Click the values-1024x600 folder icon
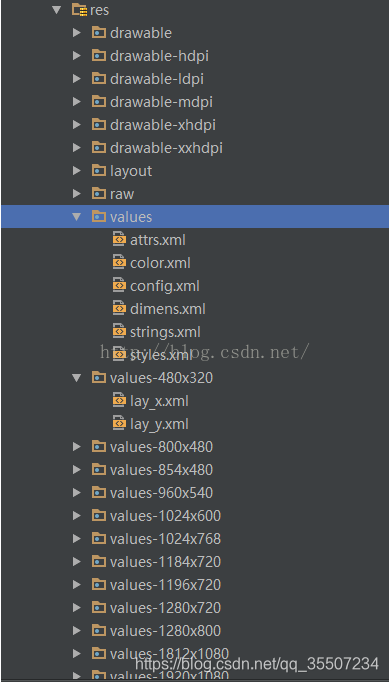 99,515
